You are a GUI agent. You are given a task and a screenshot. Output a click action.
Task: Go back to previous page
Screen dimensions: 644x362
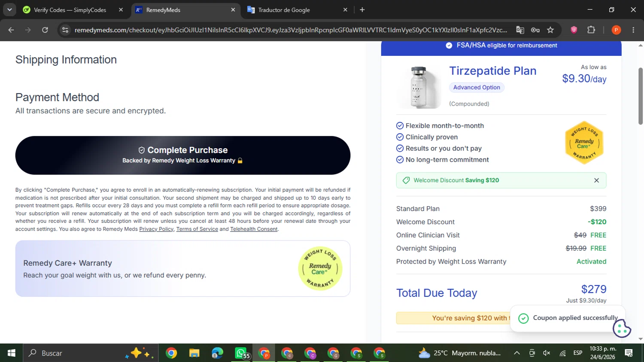(11, 30)
